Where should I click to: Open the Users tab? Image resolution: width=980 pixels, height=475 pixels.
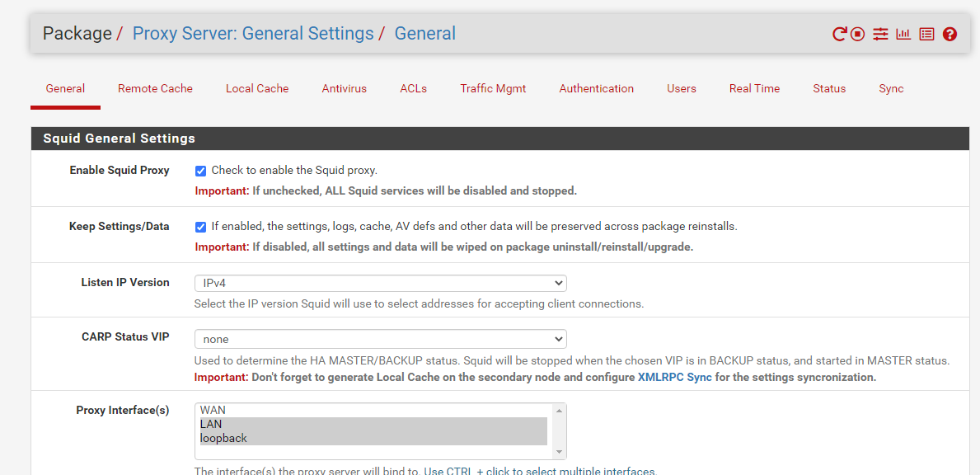682,89
